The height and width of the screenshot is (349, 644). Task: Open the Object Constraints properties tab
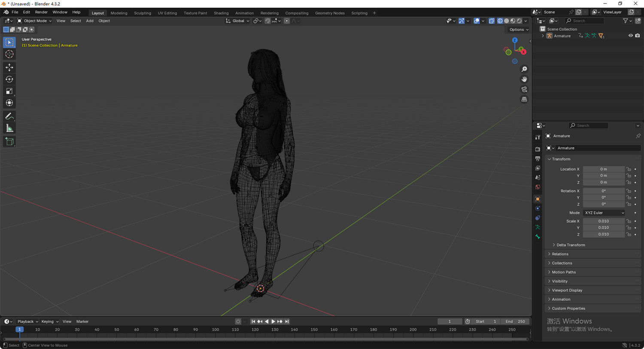tap(538, 218)
